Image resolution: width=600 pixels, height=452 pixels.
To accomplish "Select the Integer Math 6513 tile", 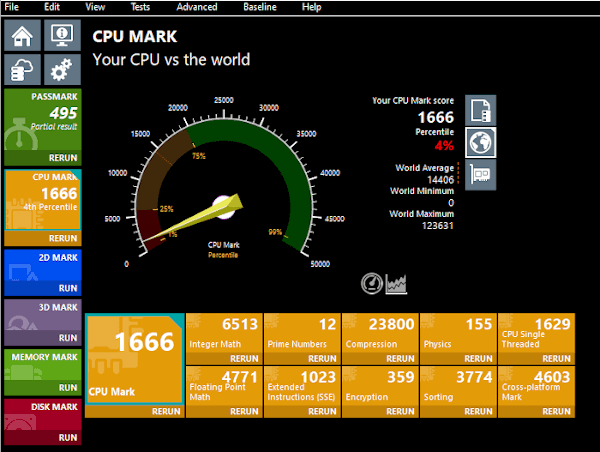I will [224, 333].
